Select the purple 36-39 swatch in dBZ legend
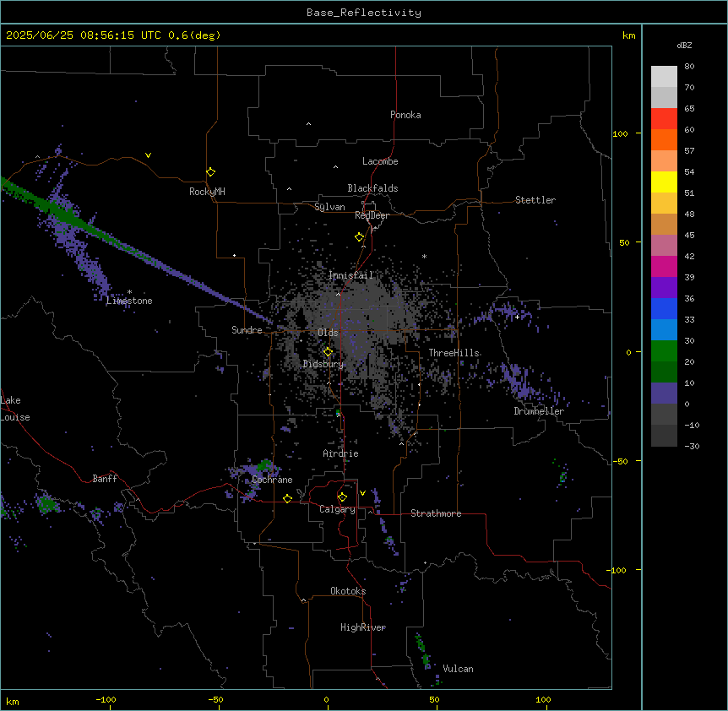This screenshot has height=711, width=728. (664, 288)
